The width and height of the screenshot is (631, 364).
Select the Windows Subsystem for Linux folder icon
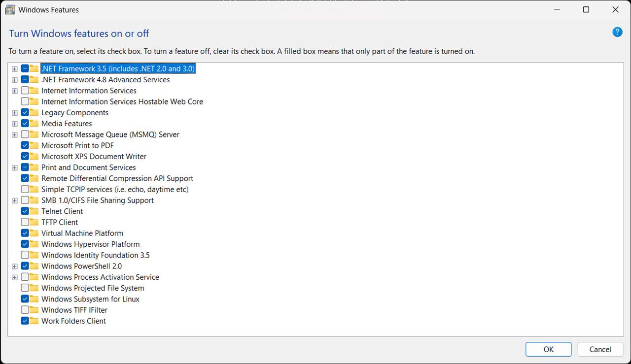pos(33,298)
